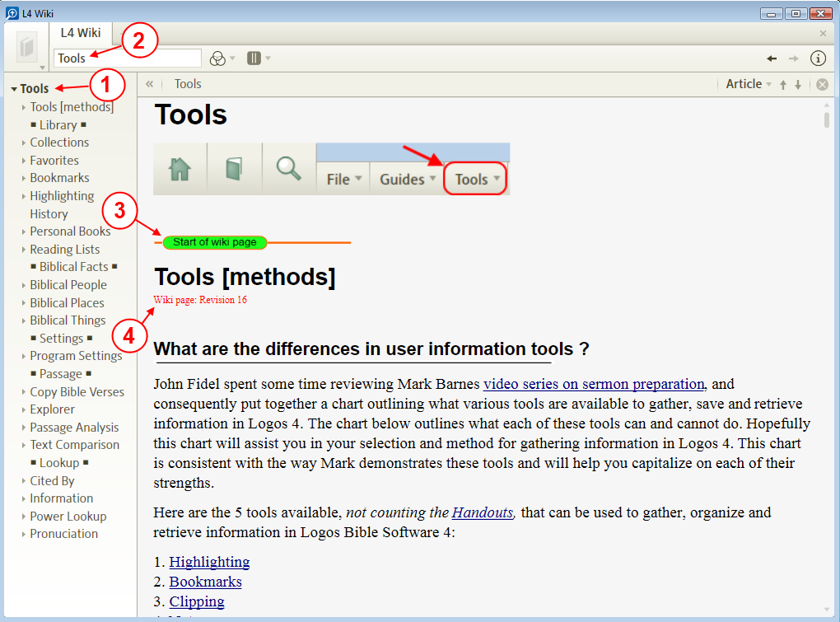840x622 pixels.
Task: Click the column layout icon
Action: 254,58
